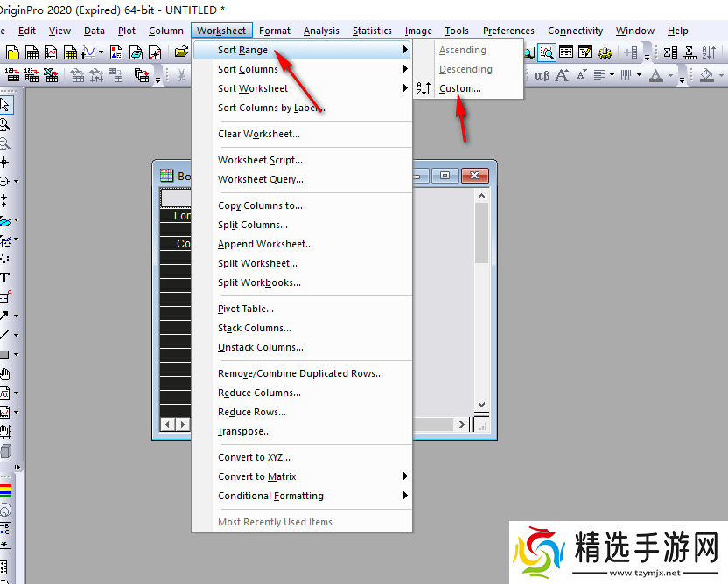This screenshot has width=728, height=584.
Task: Select the Text tool in left toolbar
Action: coord(5,278)
